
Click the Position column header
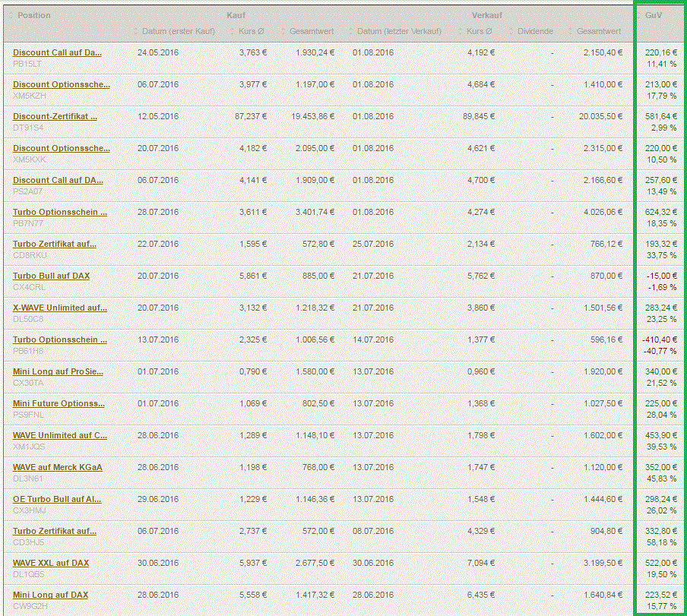[x=34, y=15]
